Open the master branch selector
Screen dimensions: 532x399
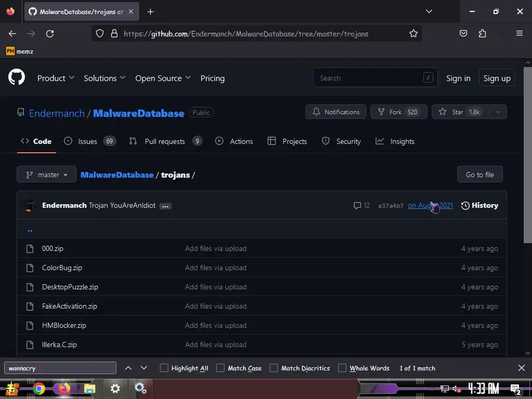click(x=46, y=175)
